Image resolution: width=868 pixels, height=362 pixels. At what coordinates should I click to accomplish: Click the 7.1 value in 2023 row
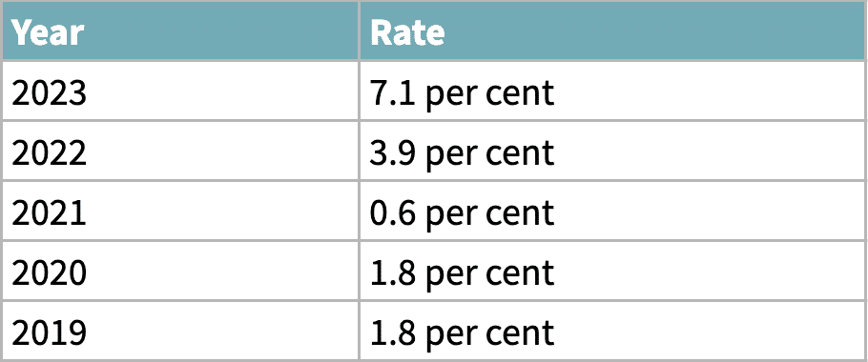coord(393,91)
